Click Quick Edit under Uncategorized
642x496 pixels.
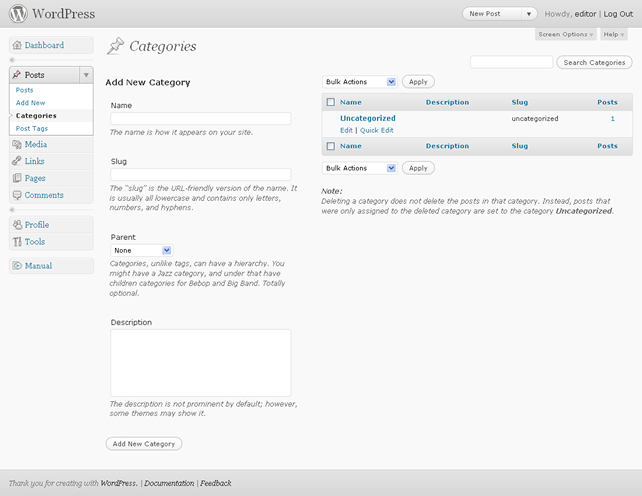coord(377,130)
